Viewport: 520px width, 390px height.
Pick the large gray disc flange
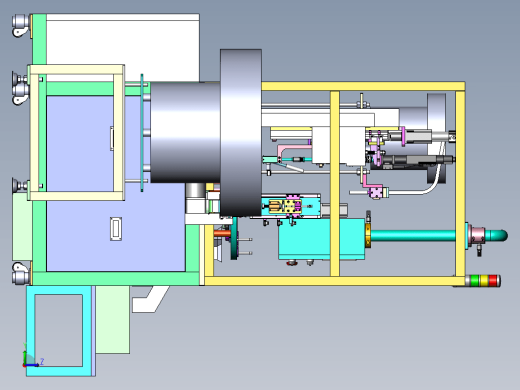tap(241, 133)
